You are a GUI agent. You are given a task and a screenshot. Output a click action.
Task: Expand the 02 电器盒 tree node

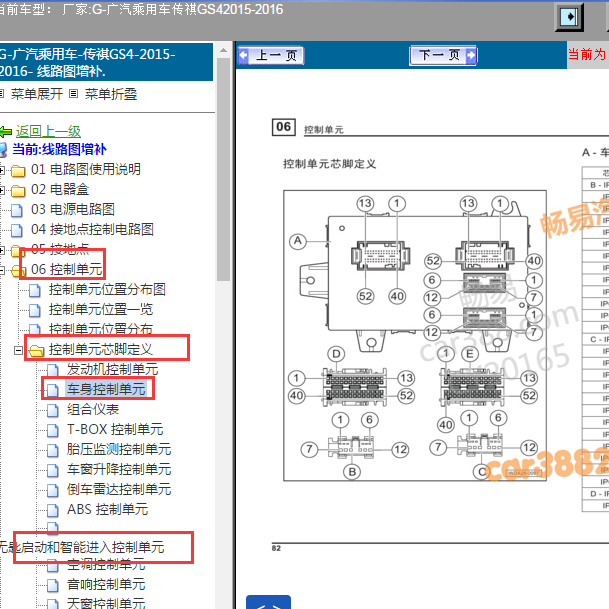pos(2,190)
